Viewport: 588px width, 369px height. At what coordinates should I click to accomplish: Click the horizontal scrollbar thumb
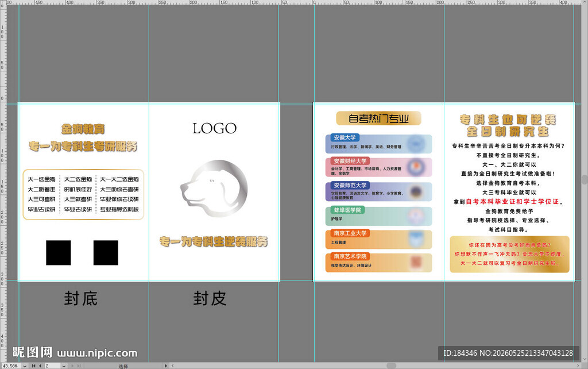pos(391,366)
